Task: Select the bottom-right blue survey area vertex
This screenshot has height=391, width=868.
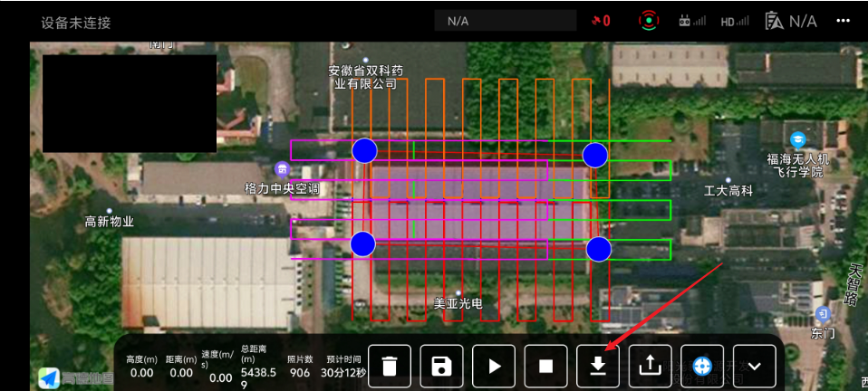Action: point(599,249)
